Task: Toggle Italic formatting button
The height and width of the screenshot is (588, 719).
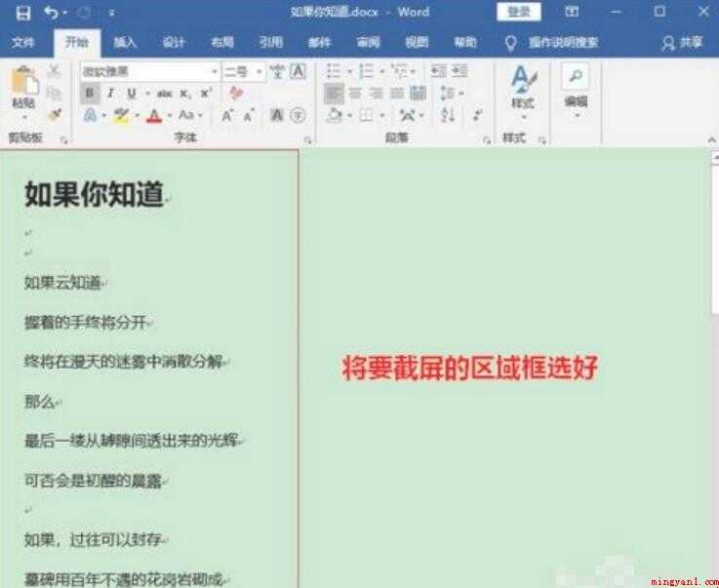Action: pyautogui.click(x=110, y=94)
